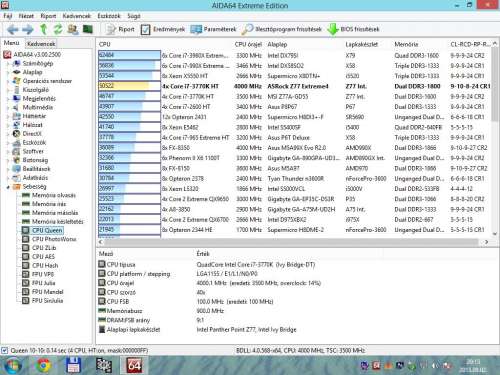Select DirectX in the tree
Viewport: 500px width, 375px height.
click(32, 134)
